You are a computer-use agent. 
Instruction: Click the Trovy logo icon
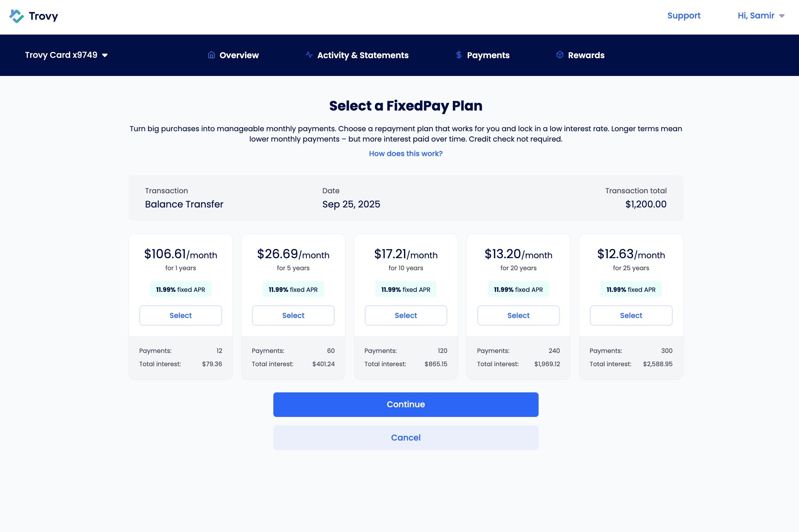(x=16, y=16)
